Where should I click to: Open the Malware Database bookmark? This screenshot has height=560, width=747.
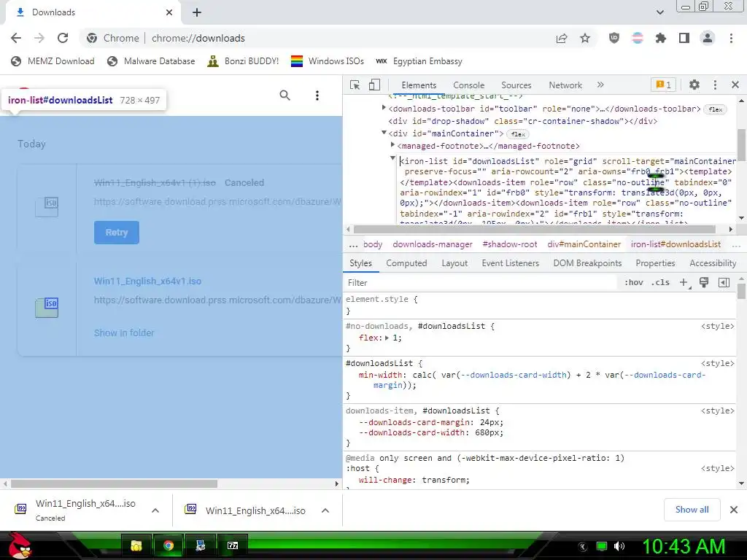[x=152, y=61]
